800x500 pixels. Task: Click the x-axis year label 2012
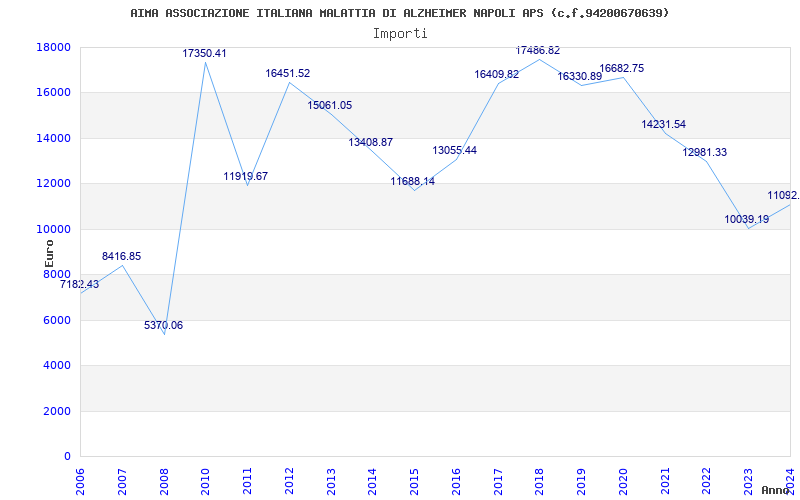289,482
